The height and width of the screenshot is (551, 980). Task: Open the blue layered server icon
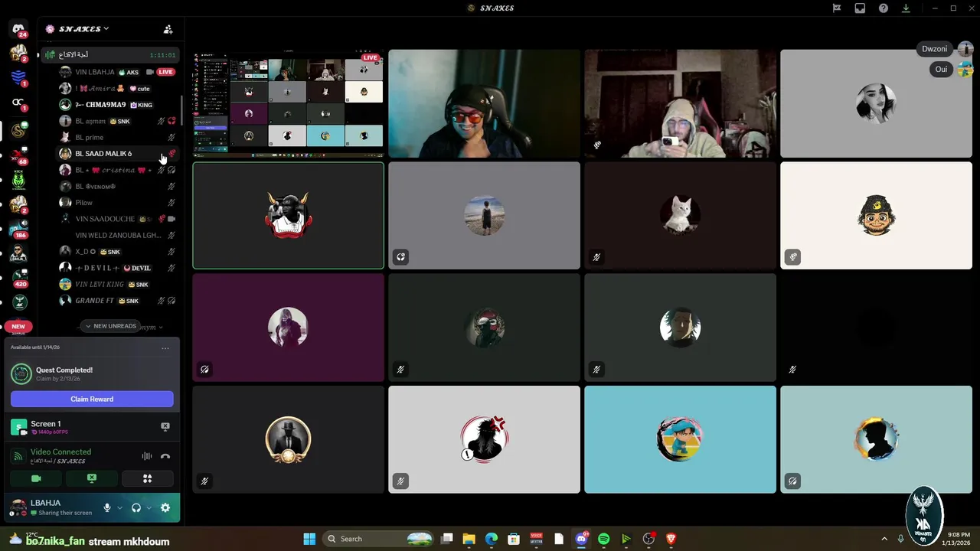pyautogui.click(x=19, y=78)
